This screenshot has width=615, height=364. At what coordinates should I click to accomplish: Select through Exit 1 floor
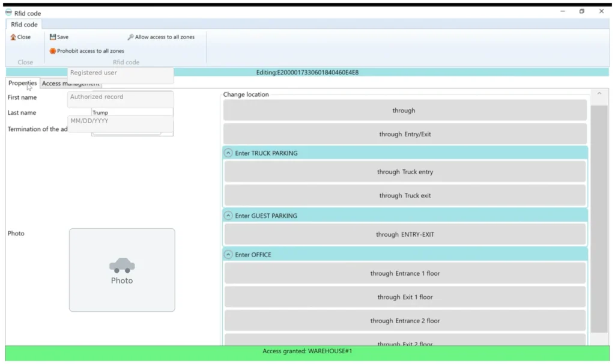[x=405, y=297]
